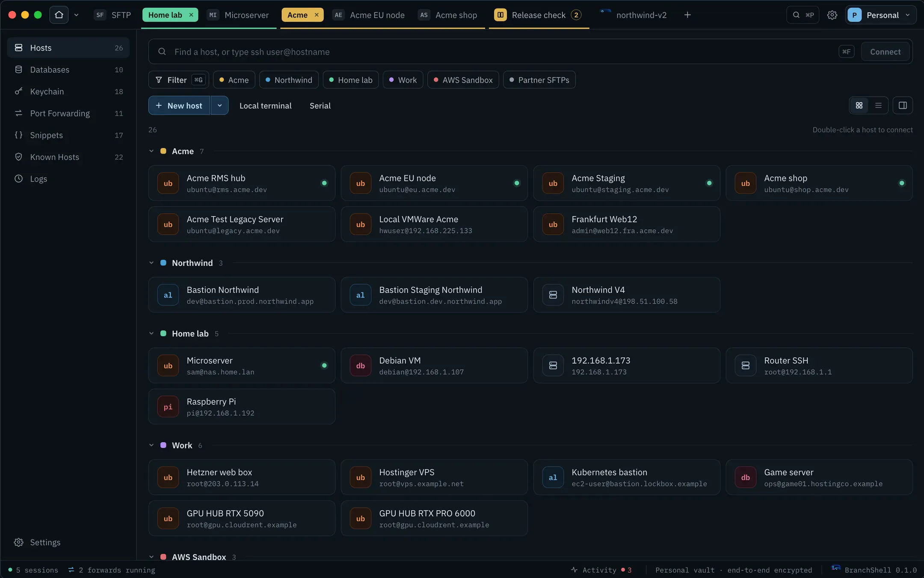Click the Raspberry Pi host icon
924x578 pixels.
[168, 407]
